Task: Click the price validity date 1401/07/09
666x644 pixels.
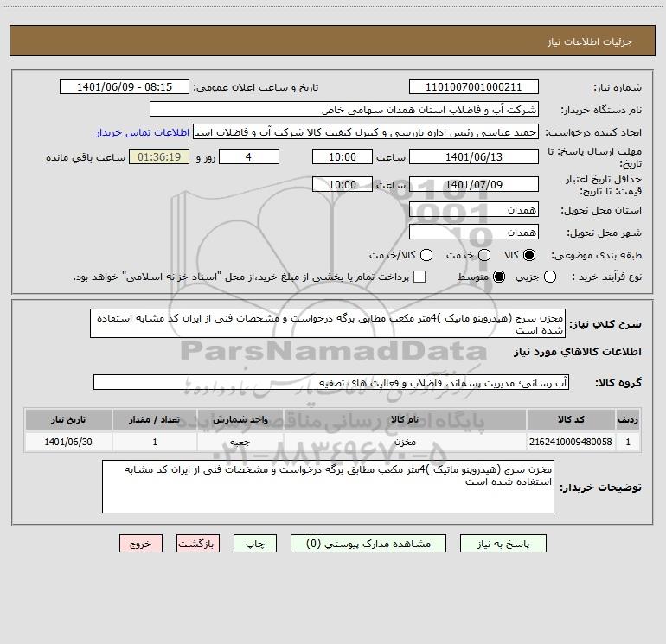Action: (474, 184)
